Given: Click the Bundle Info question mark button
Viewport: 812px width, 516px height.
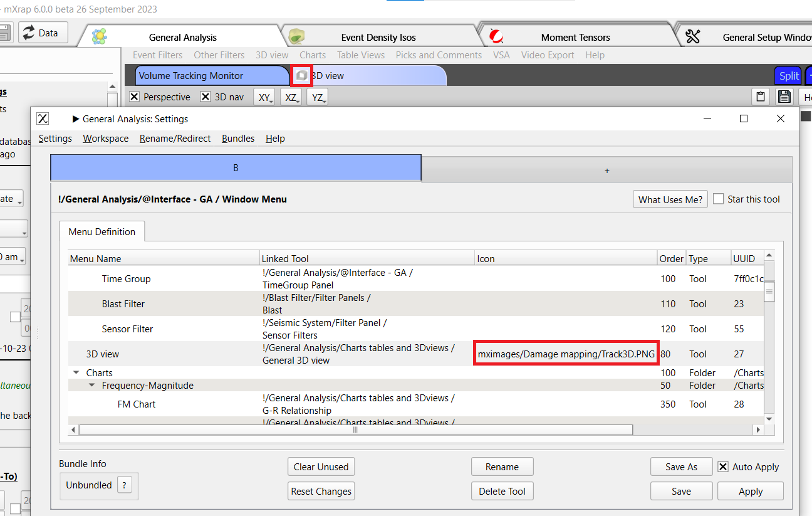Looking at the screenshot, I should coord(125,485).
